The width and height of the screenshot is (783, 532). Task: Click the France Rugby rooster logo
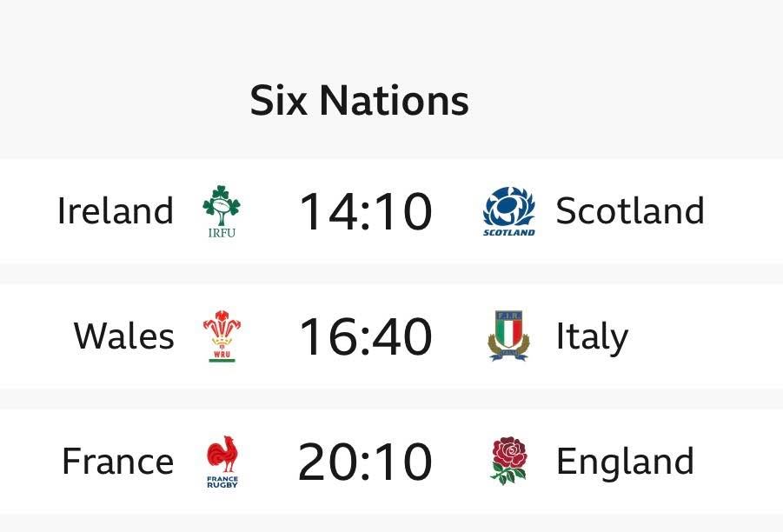pos(222,461)
